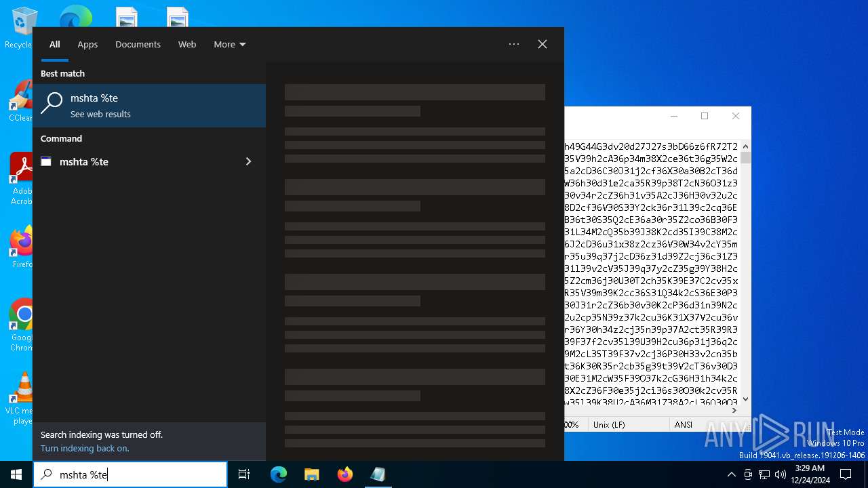The width and height of the screenshot is (868, 488).
Task: Launch Firefox from the taskbar
Action: (x=345, y=474)
